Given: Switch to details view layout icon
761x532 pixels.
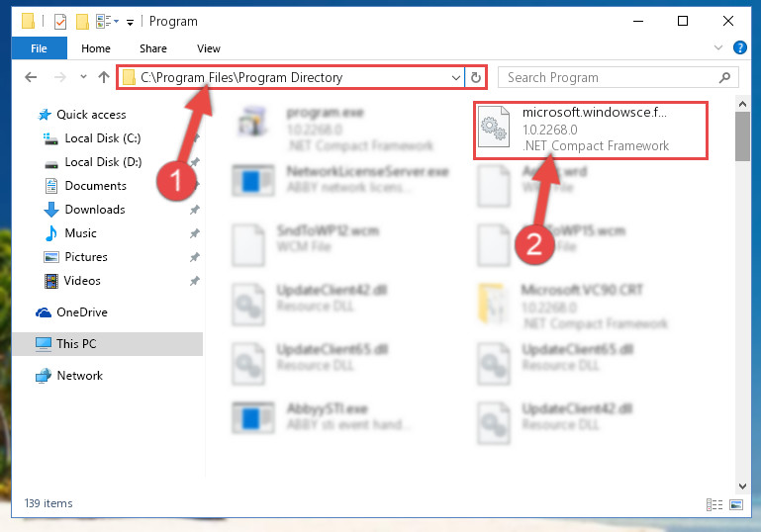Looking at the screenshot, I should point(714,505).
